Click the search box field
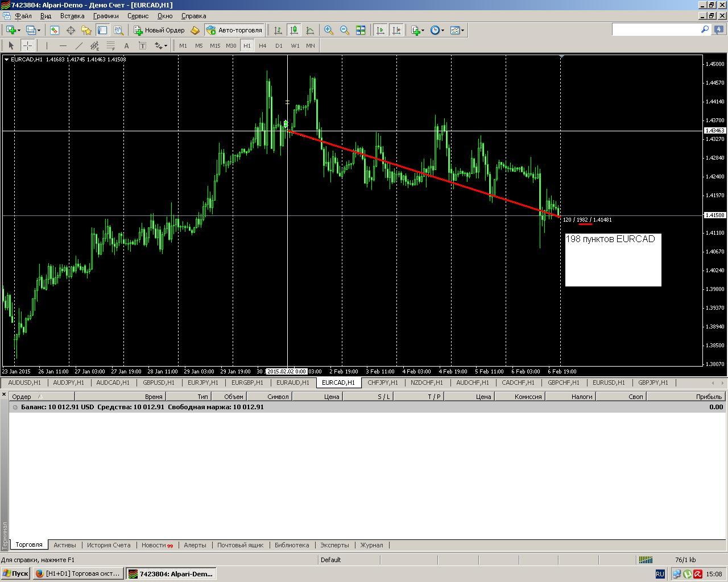The image size is (728, 582). pyautogui.click(x=656, y=30)
